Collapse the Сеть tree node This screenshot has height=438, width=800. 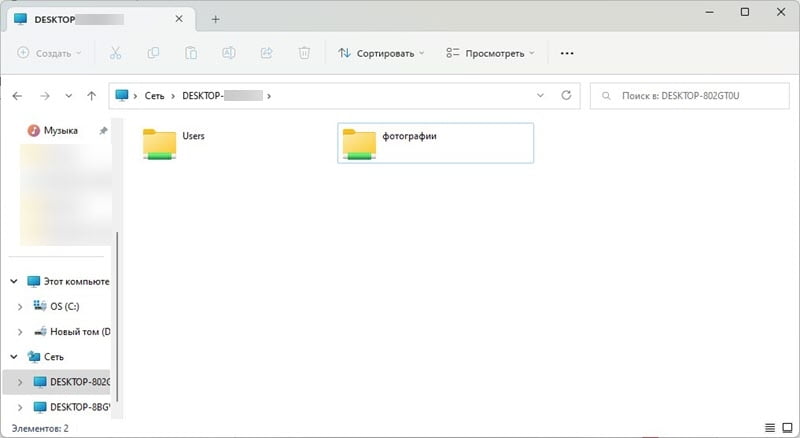click(x=15, y=356)
